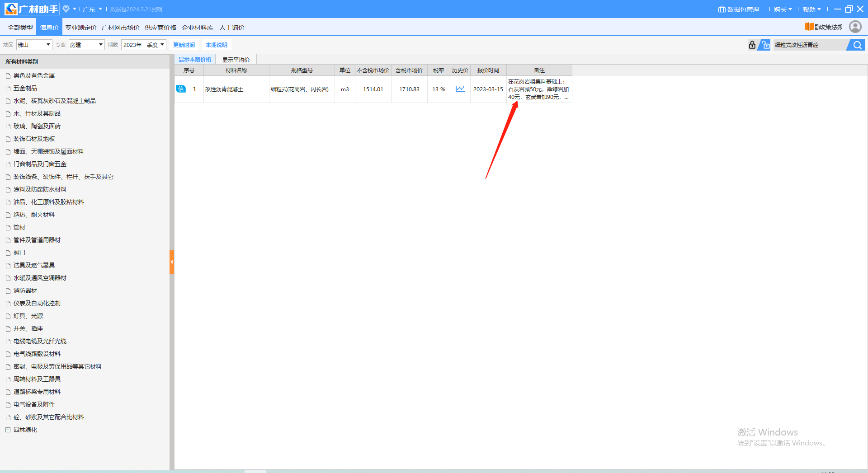Click the search field containing 细粒式改性沥青砼
This screenshot has width=868, height=473.
pyautogui.click(x=810, y=45)
